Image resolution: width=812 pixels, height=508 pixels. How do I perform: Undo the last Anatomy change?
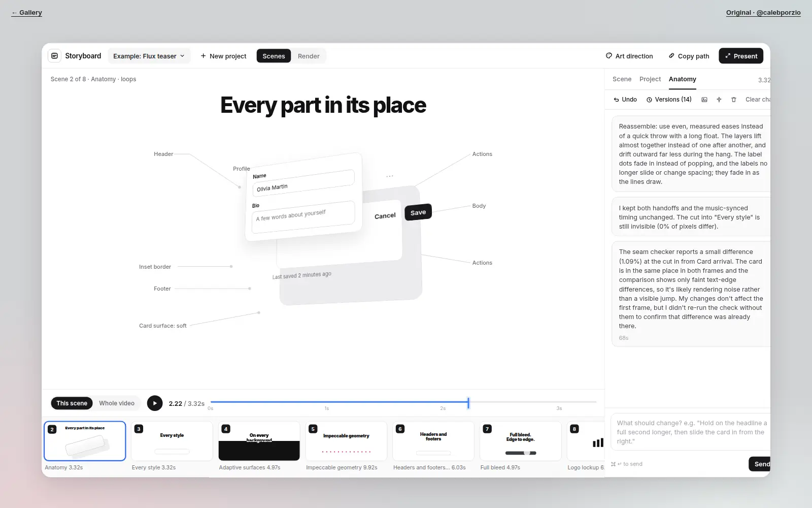tap(625, 100)
